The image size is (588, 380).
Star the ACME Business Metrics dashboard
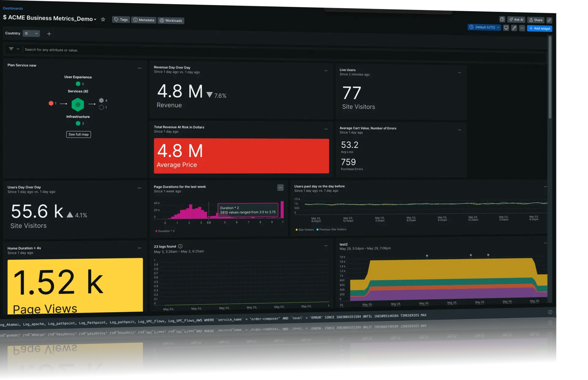[x=103, y=19]
